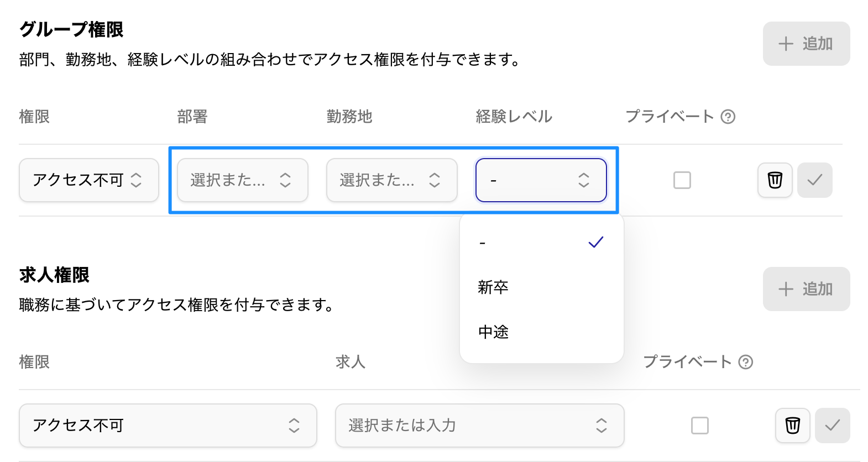Click checkmark button in job permission row

[832, 426]
